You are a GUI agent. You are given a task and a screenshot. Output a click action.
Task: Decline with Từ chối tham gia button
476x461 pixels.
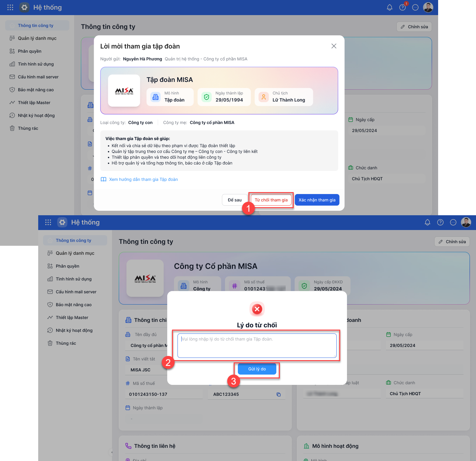(x=271, y=200)
